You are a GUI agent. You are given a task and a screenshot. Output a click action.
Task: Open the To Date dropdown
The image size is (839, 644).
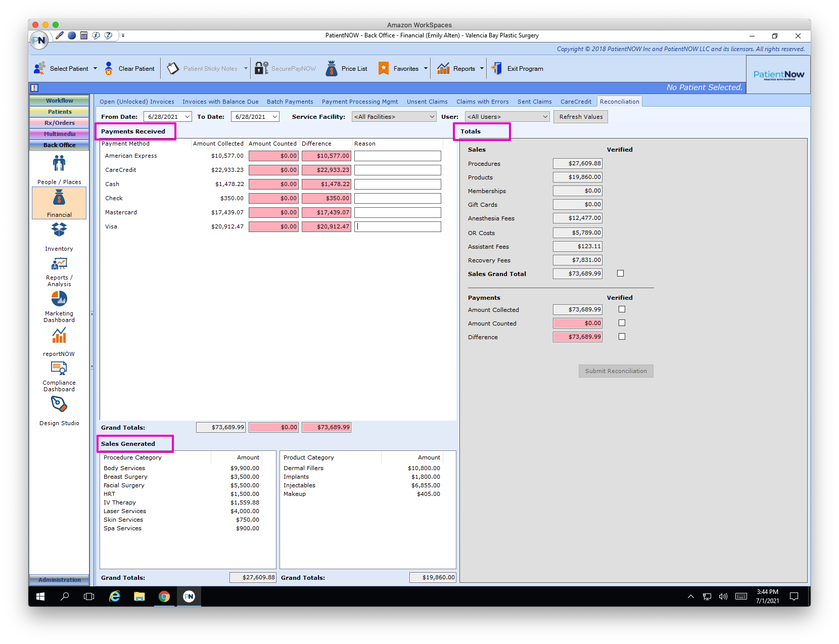click(x=275, y=117)
